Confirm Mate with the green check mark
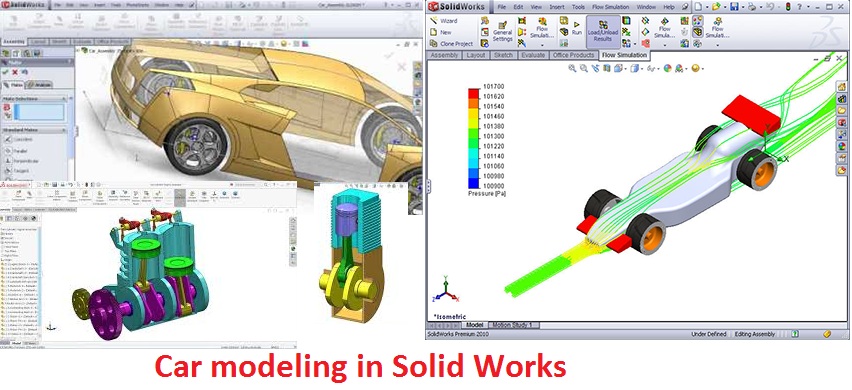Viewport: 852px width, 390px height. click(5, 72)
